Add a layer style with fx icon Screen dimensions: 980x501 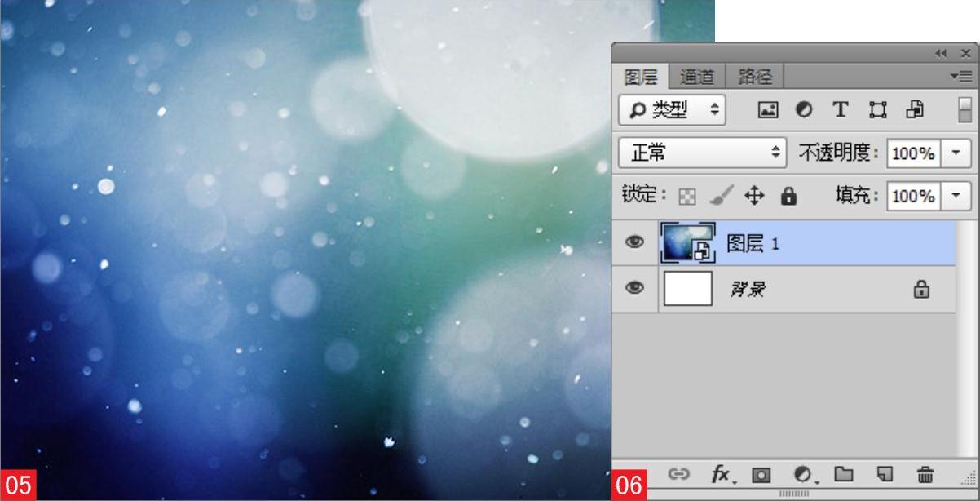tap(720, 474)
